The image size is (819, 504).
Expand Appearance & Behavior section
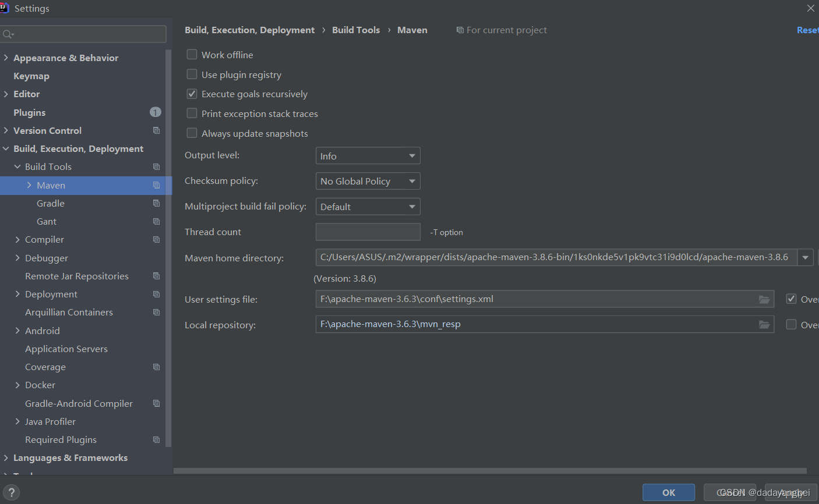6,58
